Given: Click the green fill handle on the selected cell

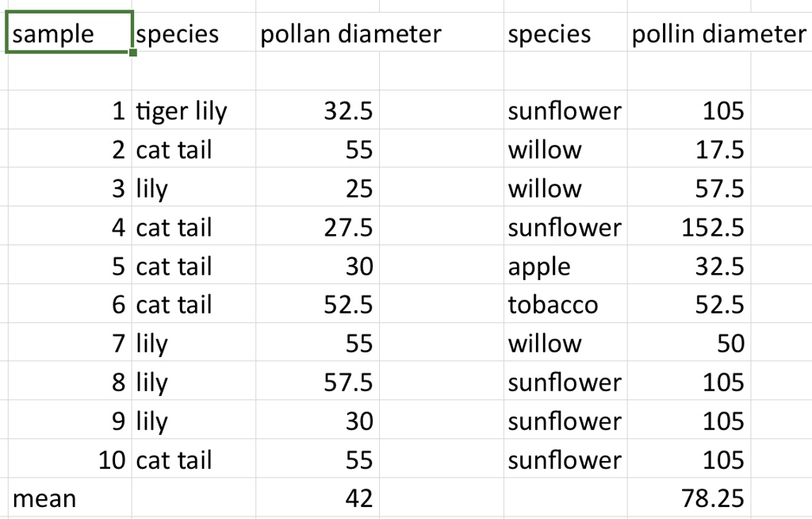Looking at the screenshot, I should (133, 52).
